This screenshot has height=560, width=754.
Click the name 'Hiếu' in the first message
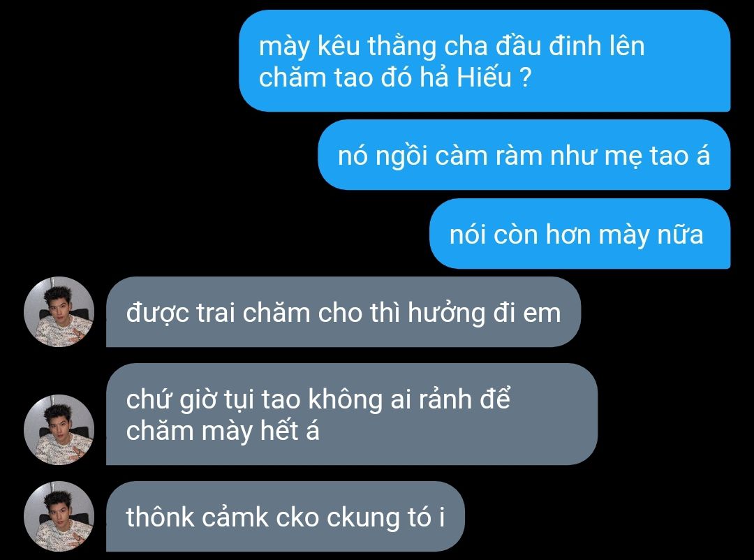[484, 77]
